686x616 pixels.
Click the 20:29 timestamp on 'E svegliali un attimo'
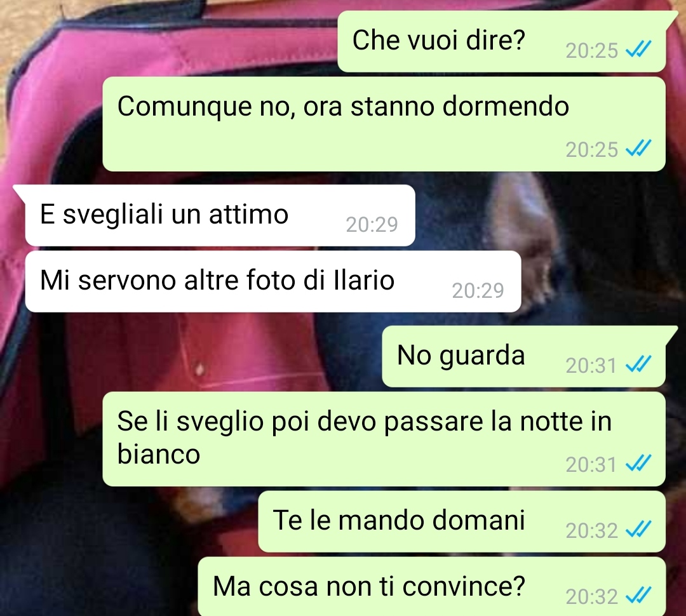click(x=372, y=224)
